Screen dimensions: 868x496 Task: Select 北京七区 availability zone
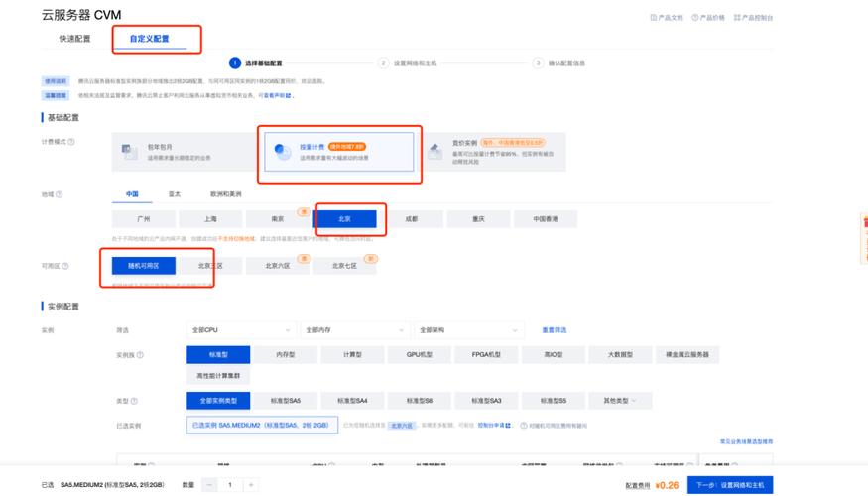coord(344,266)
